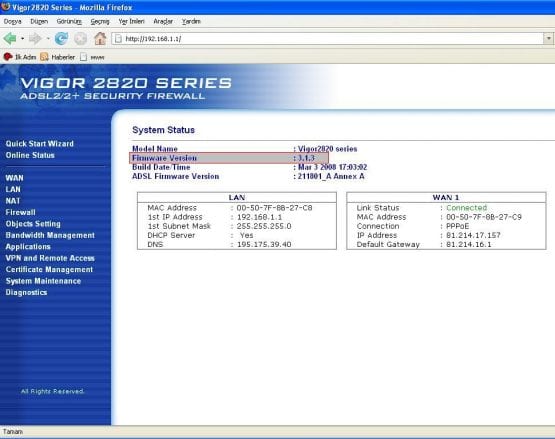Click the green Back arrow button
This screenshot has width=555, height=439.
click(10, 38)
